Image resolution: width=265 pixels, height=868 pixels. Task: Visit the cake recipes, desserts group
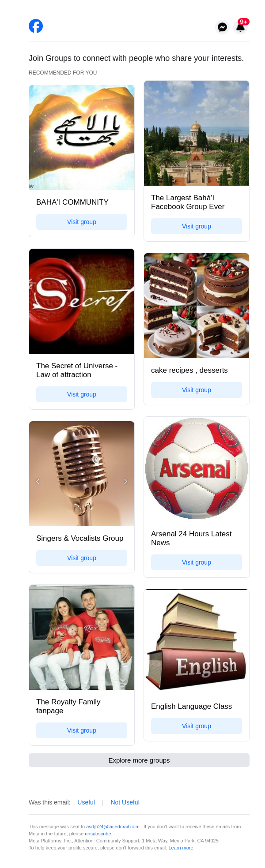coord(197,390)
